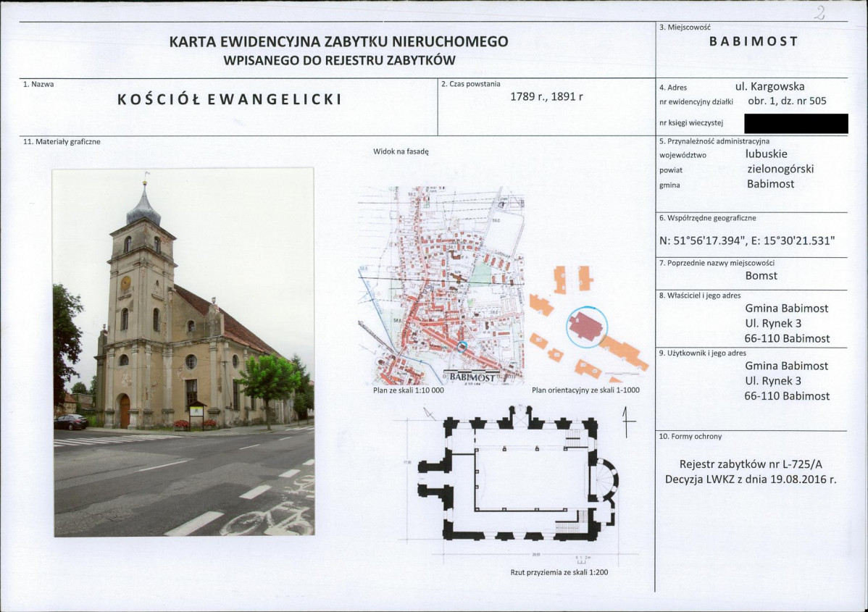The height and width of the screenshot is (612, 868).
Task: Click the title KARTA EWIDENCYJNA ZABYTKU NIERUCHOMEGO
Action: [x=338, y=41]
